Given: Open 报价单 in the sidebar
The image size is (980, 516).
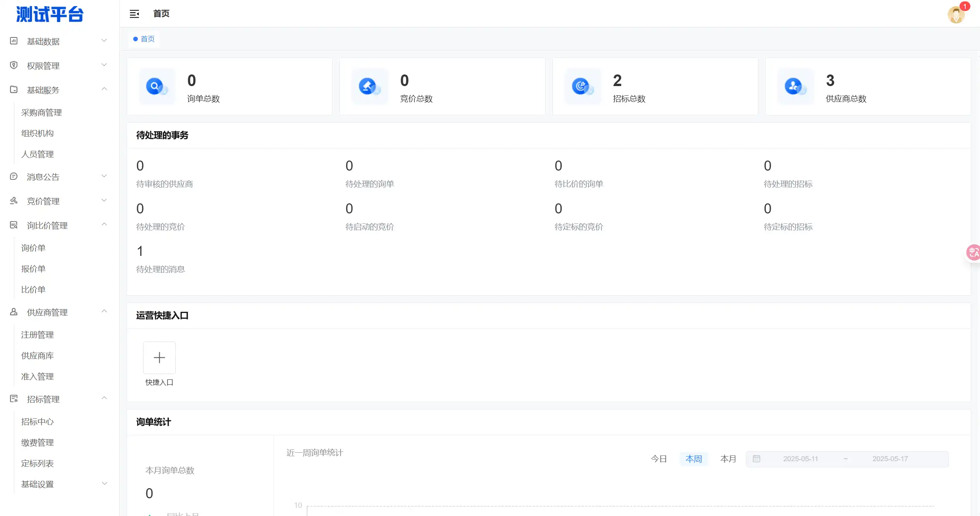Looking at the screenshot, I should [33, 269].
